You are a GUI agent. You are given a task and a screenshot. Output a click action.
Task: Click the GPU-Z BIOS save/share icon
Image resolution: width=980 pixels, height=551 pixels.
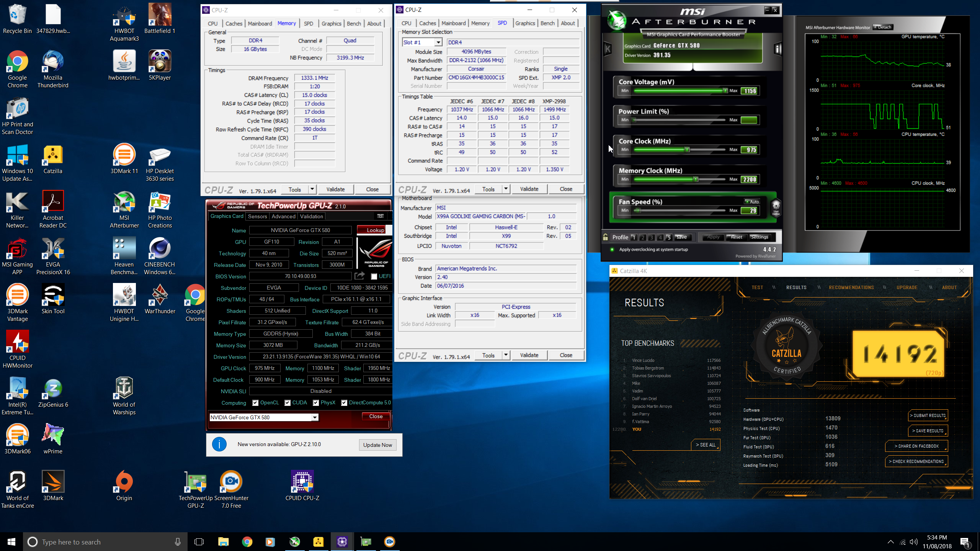click(359, 276)
